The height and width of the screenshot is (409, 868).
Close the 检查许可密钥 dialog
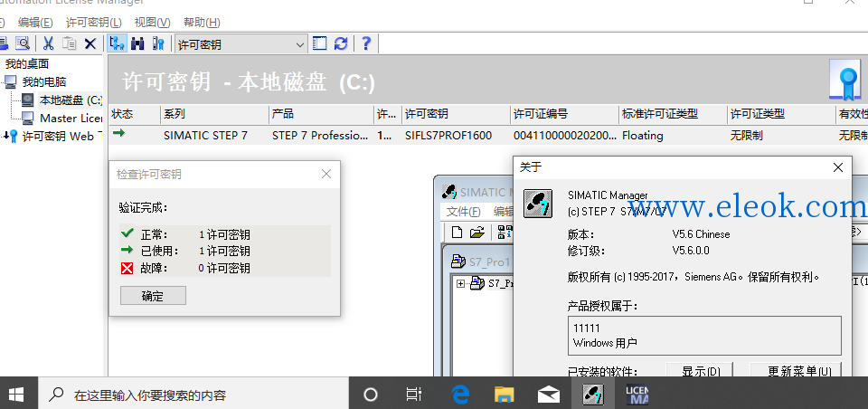pos(326,174)
